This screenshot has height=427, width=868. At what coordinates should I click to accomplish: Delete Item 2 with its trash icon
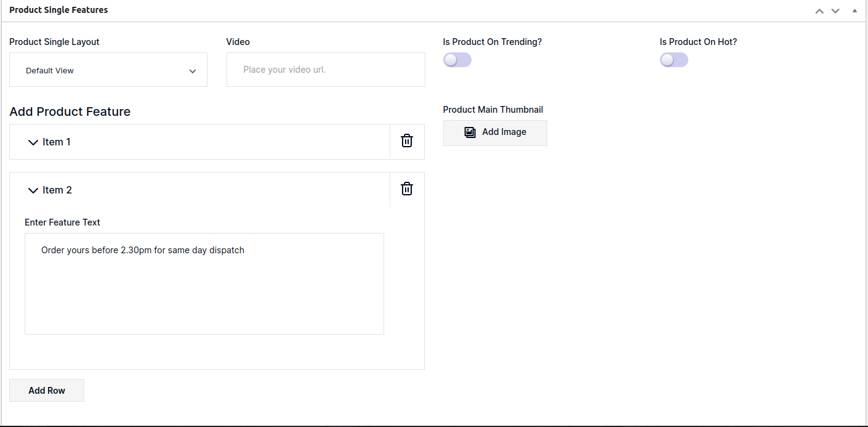pos(407,189)
